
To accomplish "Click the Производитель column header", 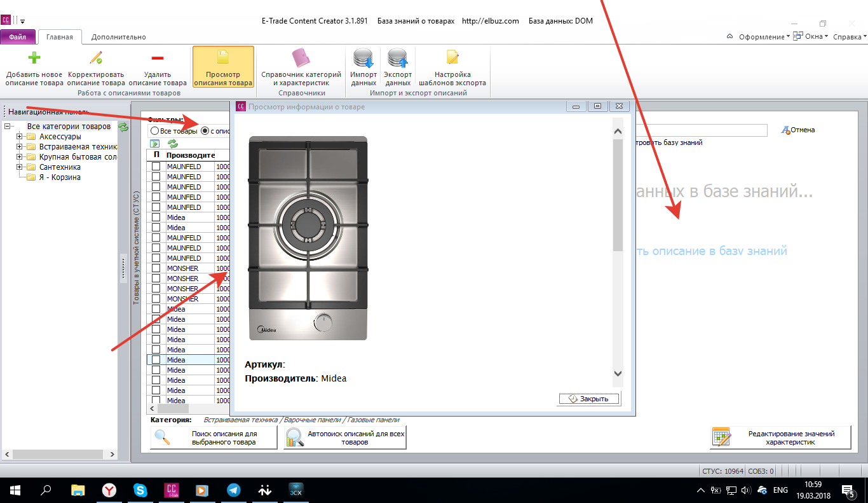I will [x=190, y=155].
